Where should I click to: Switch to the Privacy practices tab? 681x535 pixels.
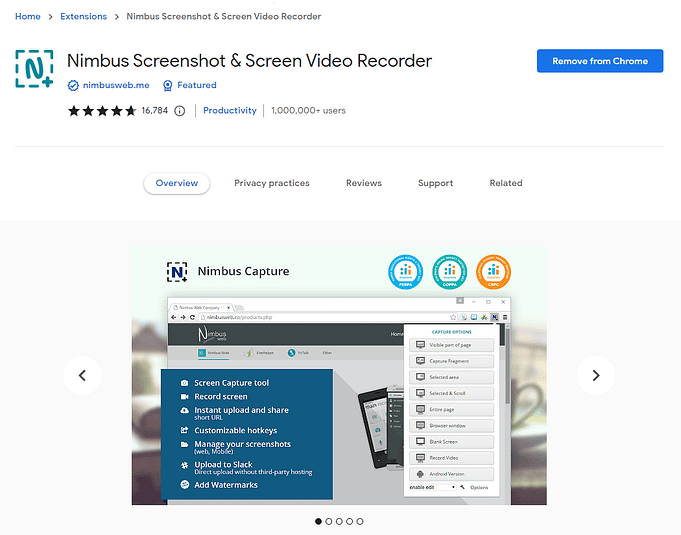tap(272, 183)
